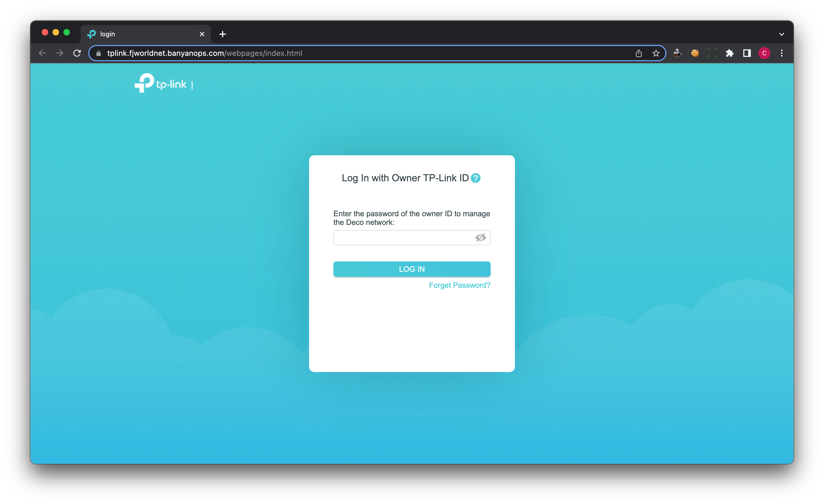
Task: Click the share page icon
Action: tap(638, 53)
